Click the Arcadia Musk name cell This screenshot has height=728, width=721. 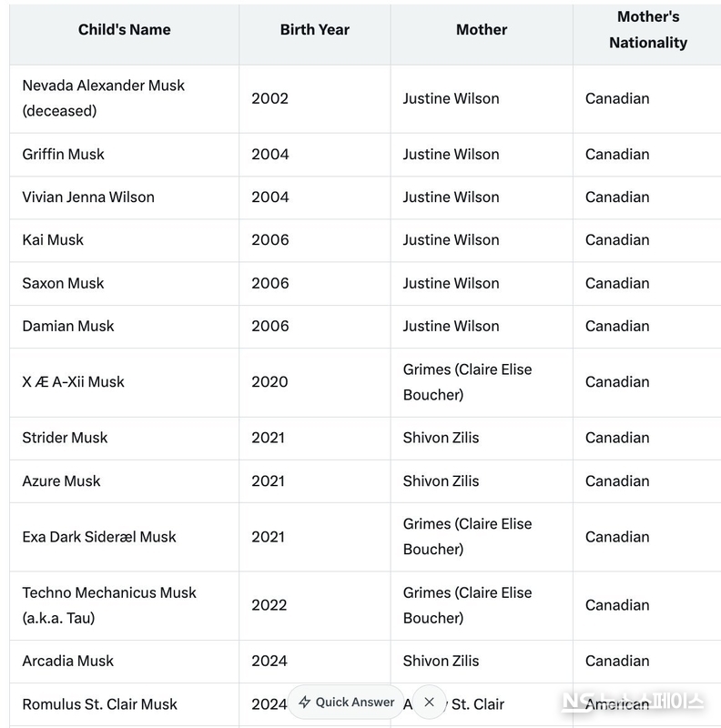68,661
